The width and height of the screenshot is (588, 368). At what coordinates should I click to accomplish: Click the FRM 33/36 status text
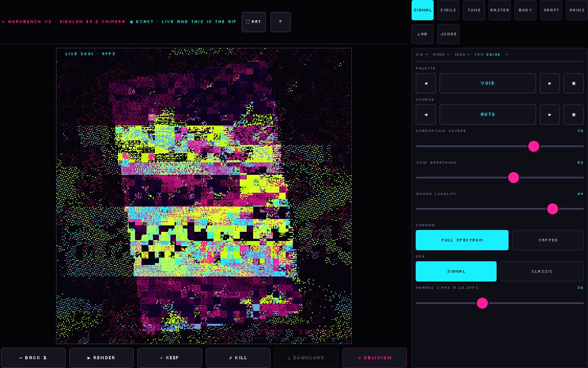coord(487,55)
